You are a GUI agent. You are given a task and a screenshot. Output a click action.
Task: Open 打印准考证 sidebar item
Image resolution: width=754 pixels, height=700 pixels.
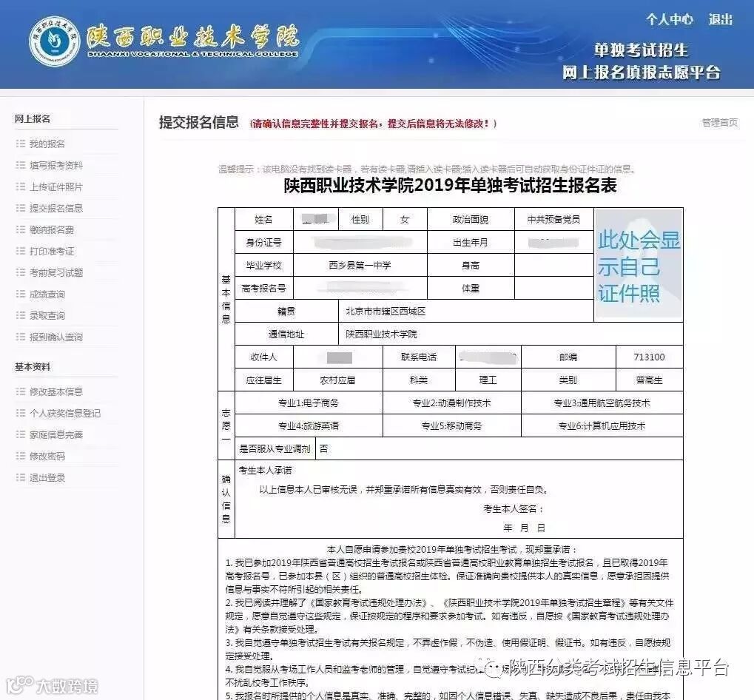(52, 252)
